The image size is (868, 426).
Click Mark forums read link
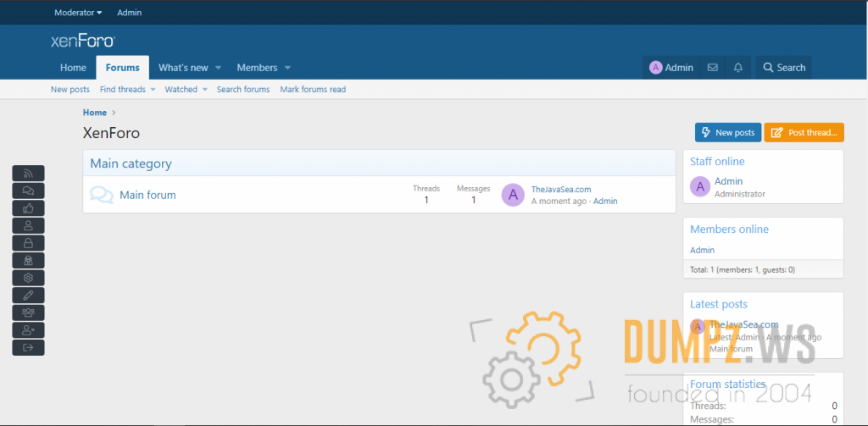pyautogui.click(x=313, y=90)
